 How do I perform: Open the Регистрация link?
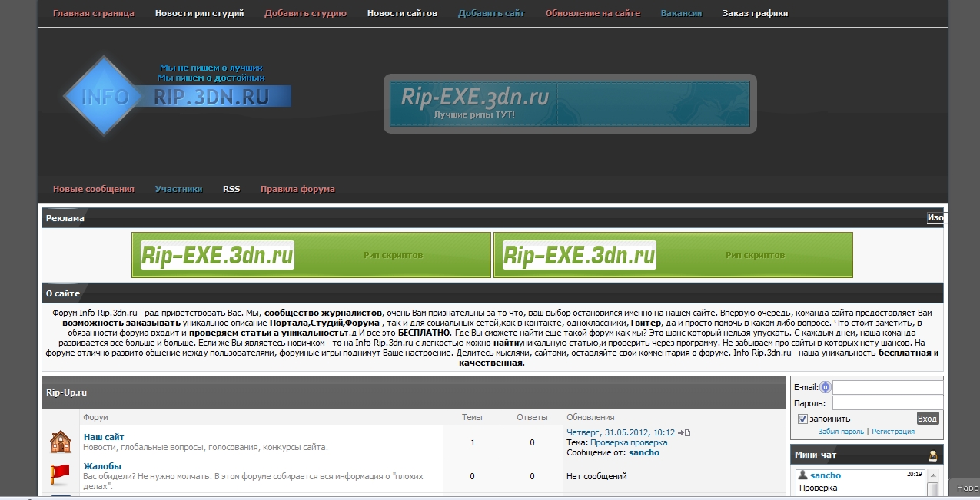point(893,432)
